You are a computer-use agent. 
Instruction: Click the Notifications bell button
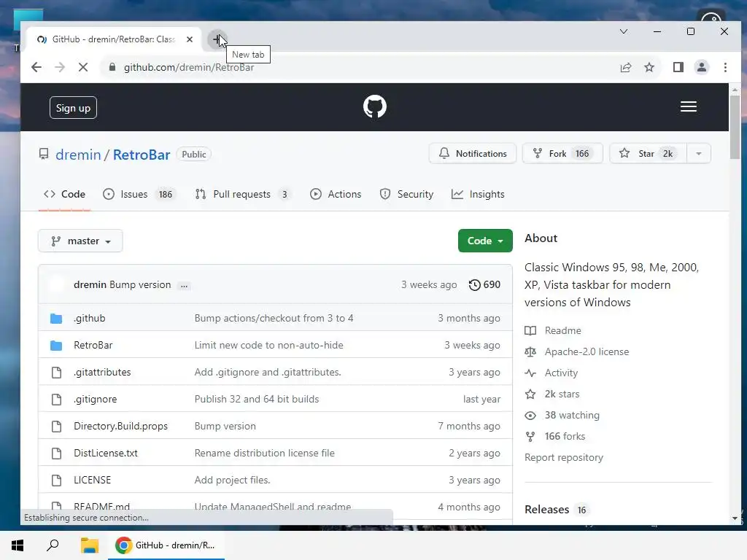pos(472,153)
